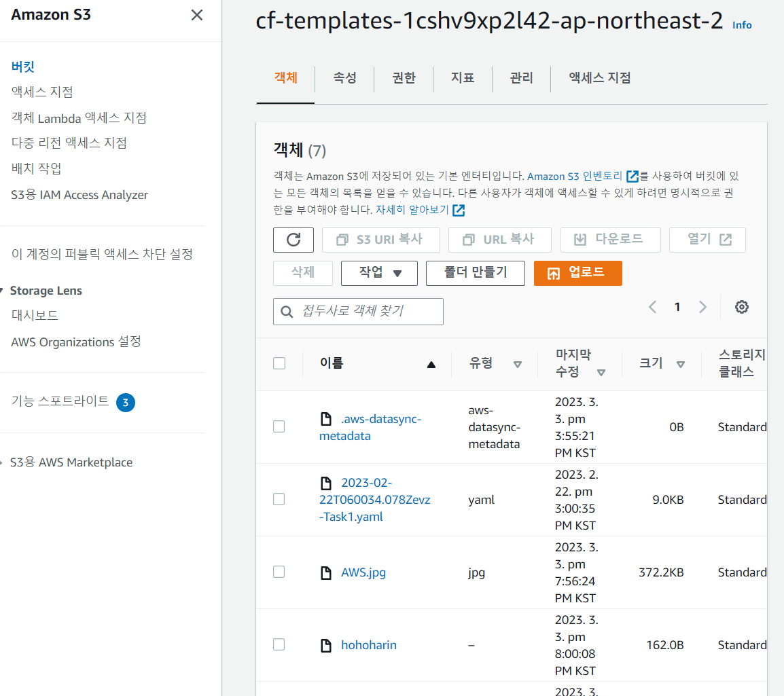Go to previous page arrow
Screen dimensions: 784x696
tap(652, 307)
